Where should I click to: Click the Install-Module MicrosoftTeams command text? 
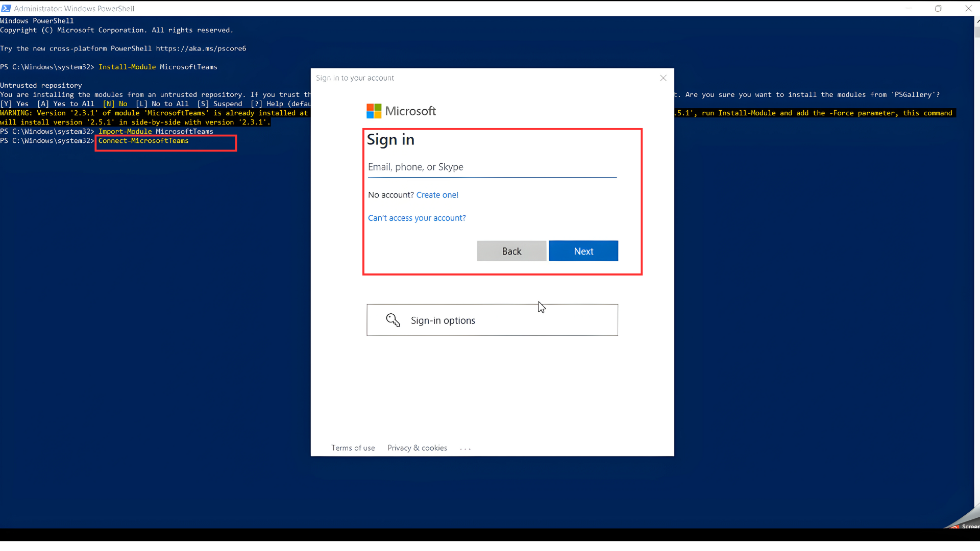[158, 67]
